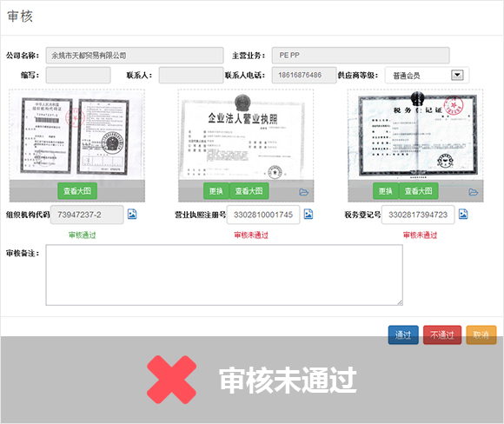Select the 企业法人营业执照 thumbnail image
Screen dimensions: 504x424
coord(246,135)
